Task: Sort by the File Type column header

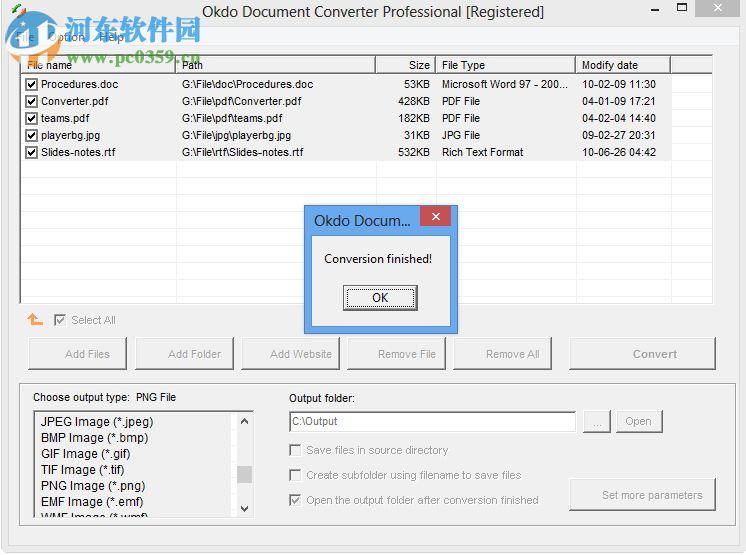Action: pos(506,65)
